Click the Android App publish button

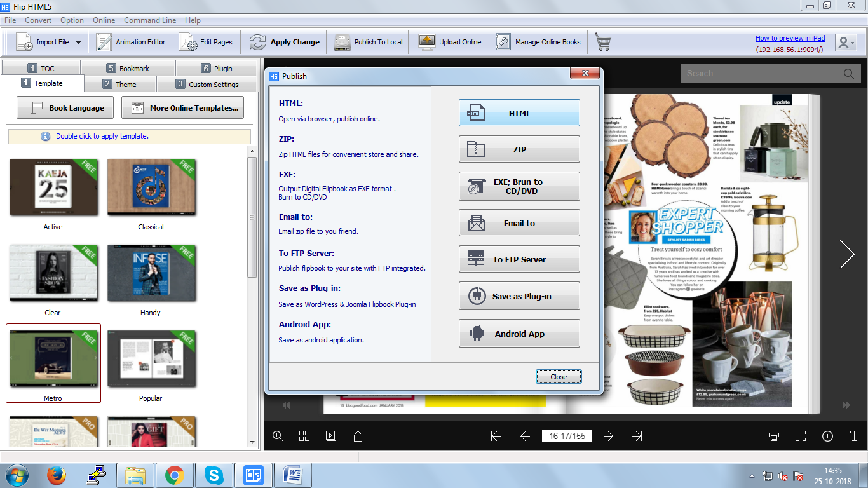[519, 334]
